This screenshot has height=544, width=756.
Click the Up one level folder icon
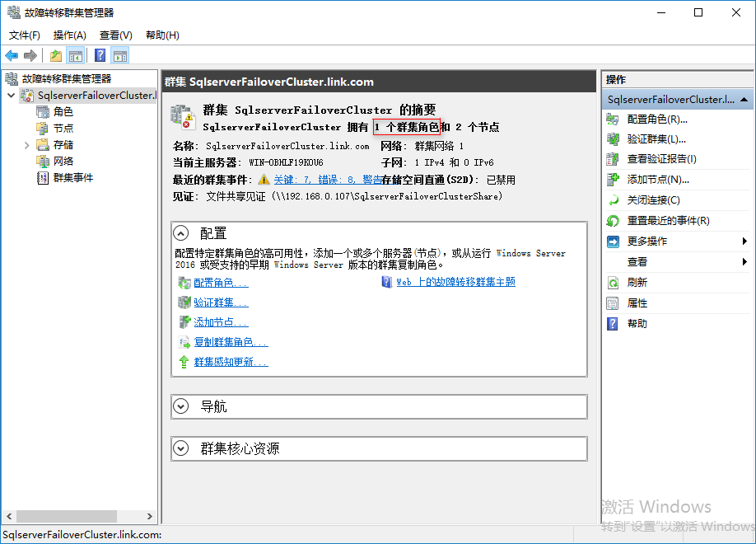(x=56, y=56)
